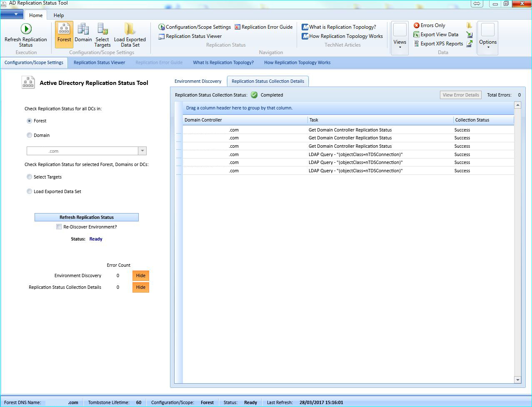532x407 pixels.
Task: Select the Replication Status Viewer document tab
Action: click(99, 62)
